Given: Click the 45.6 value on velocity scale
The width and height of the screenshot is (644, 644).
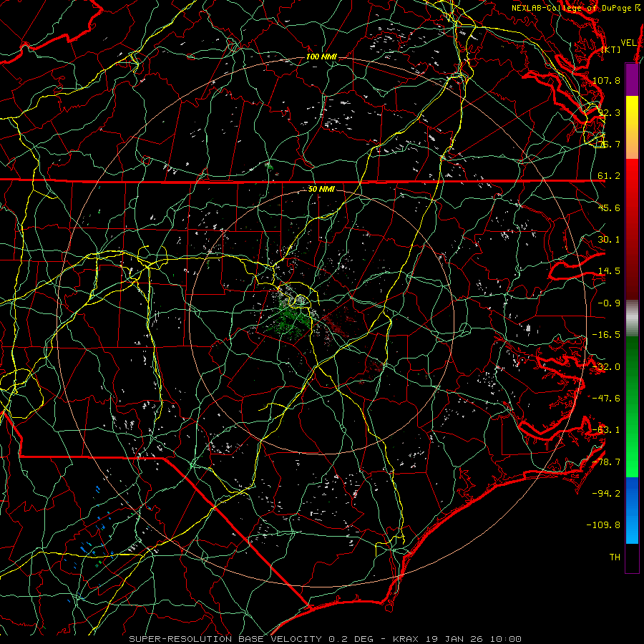Looking at the screenshot, I should [x=609, y=208].
